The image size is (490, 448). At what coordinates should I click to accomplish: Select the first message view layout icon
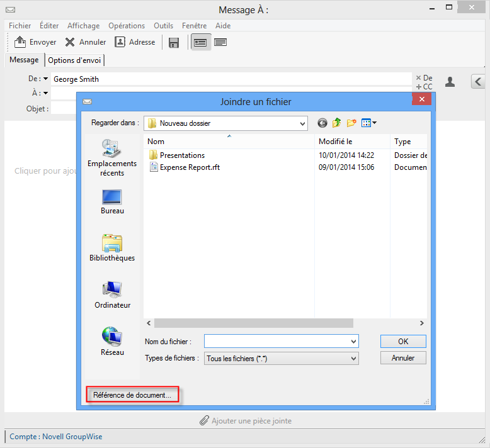200,42
